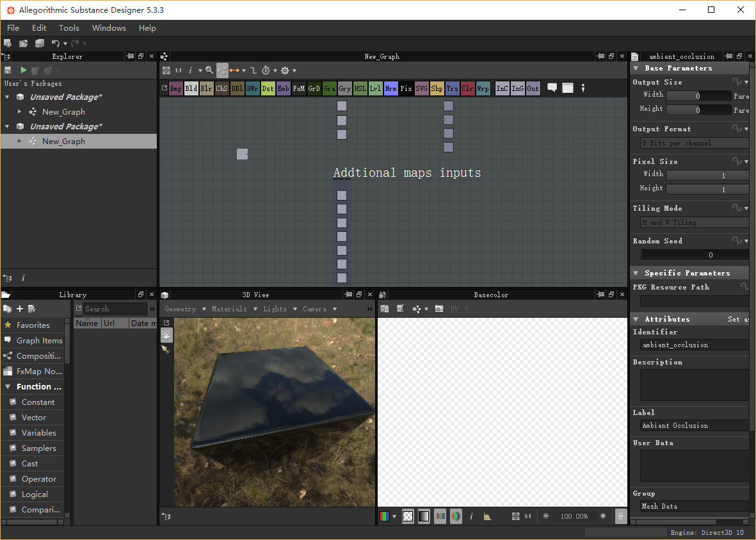This screenshot has height=540, width=756.
Task: Click the Width output size slider
Action: pos(698,95)
